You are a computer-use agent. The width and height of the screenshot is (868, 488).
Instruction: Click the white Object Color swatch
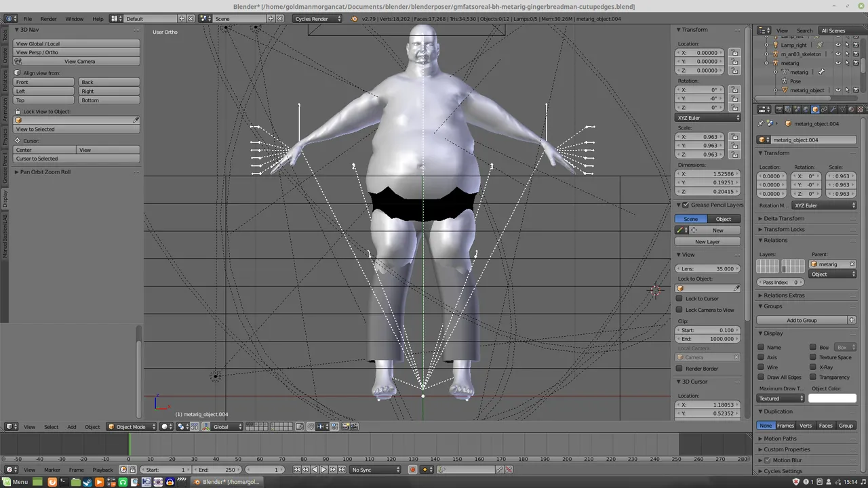[x=832, y=399]
